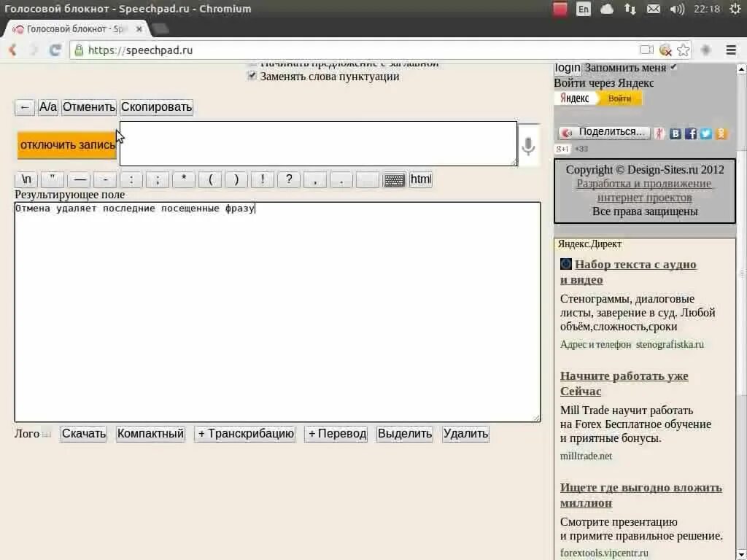
Task: Share via the Odnoklassniki icon
Action: (x=721, y=134)
